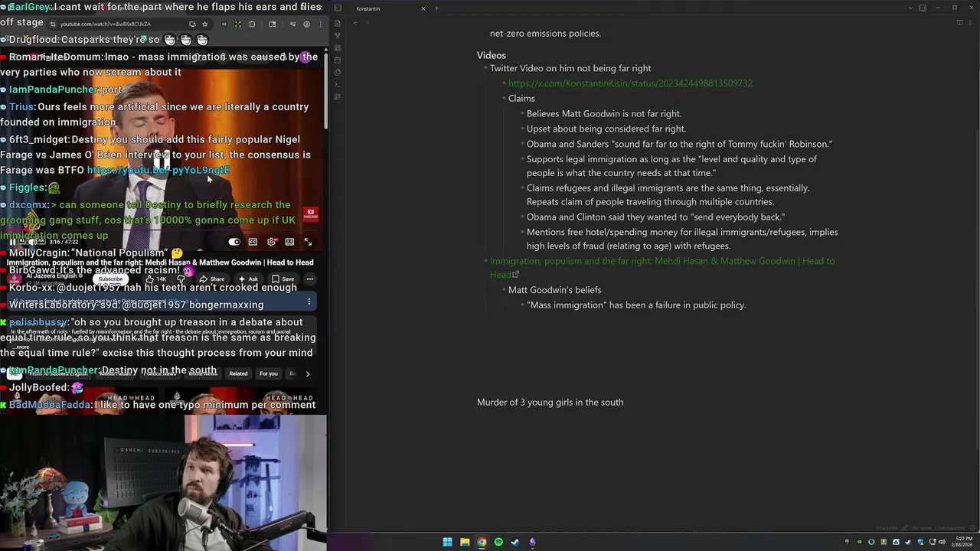Open canvas grid icon in Obsidian ribbon
Viewport: 980px width, 551px height.
[x=338, y=47]
